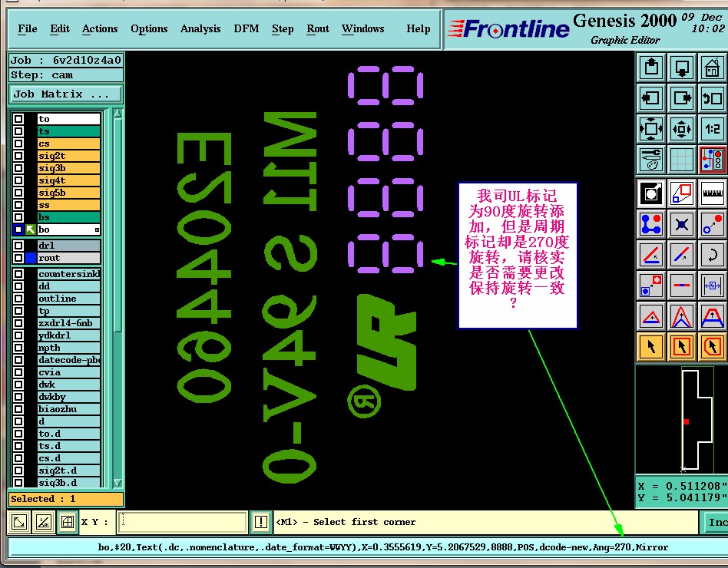This screenshot has height=568, width=728.
Task: Click the rotate curved-arrow icon
Action: coord(712,255)
